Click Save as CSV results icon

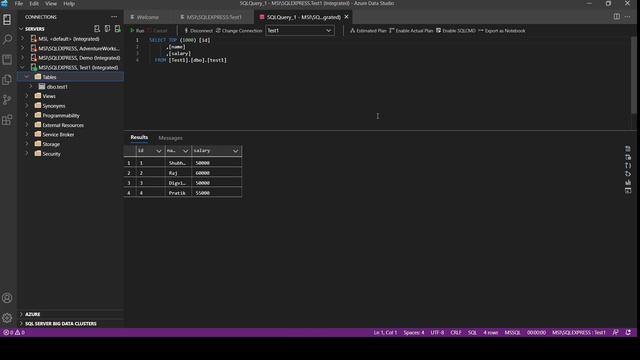click(628, 149)
